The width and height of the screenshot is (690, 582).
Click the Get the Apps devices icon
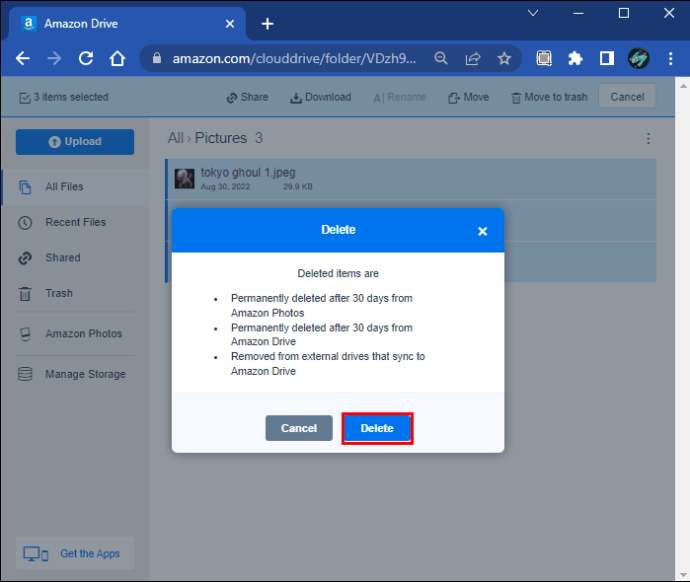(x=36, y=554)
